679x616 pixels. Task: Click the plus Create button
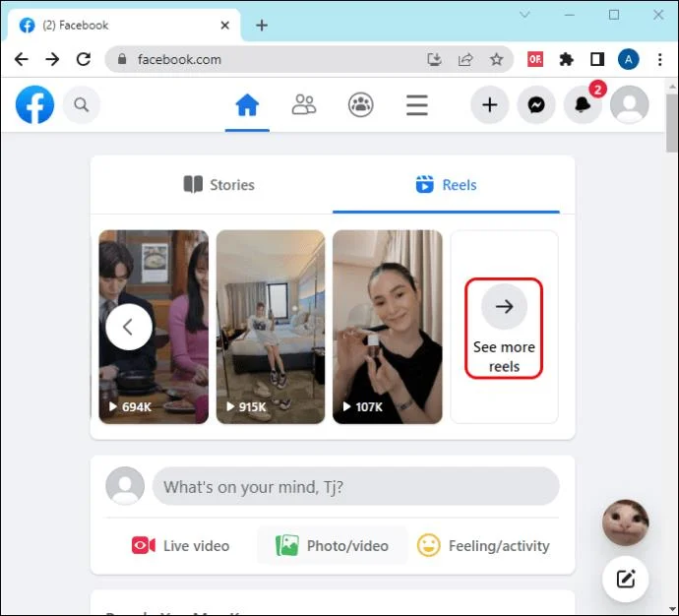490,104
